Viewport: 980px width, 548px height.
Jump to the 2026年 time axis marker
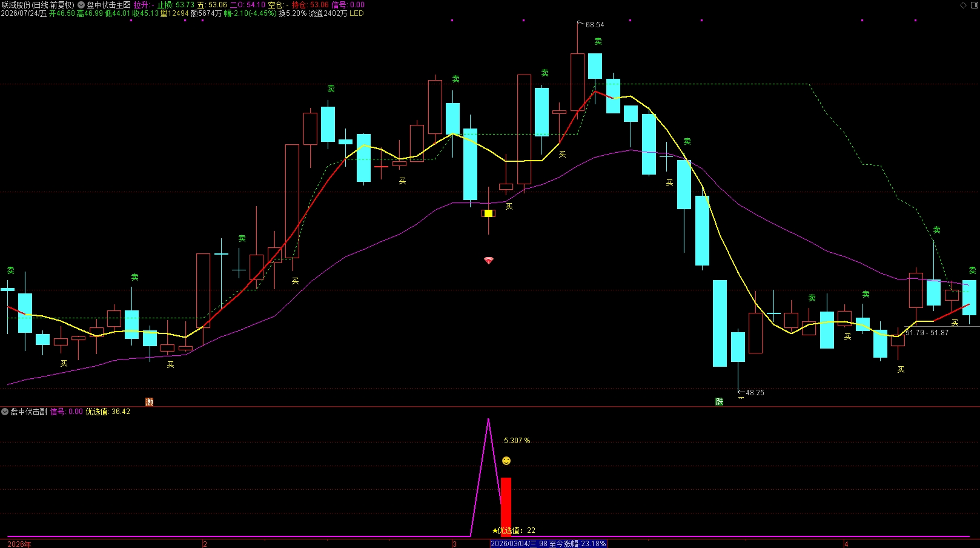19,544
